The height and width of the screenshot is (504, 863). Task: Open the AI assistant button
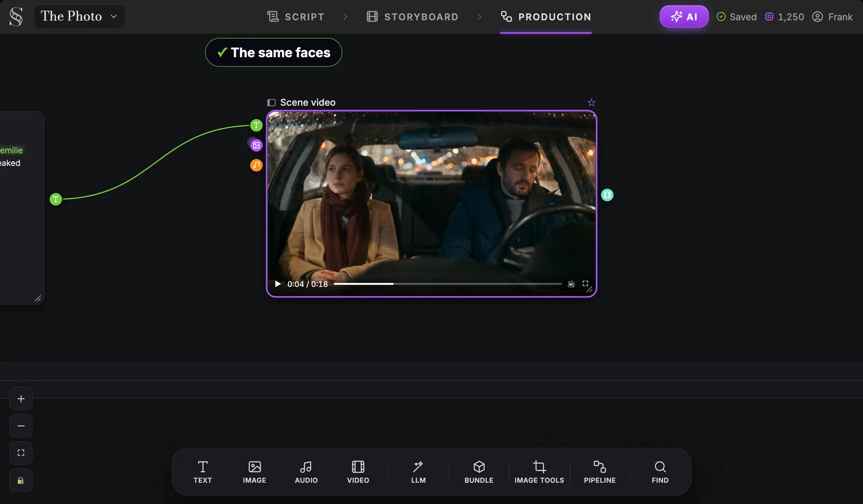684,17
